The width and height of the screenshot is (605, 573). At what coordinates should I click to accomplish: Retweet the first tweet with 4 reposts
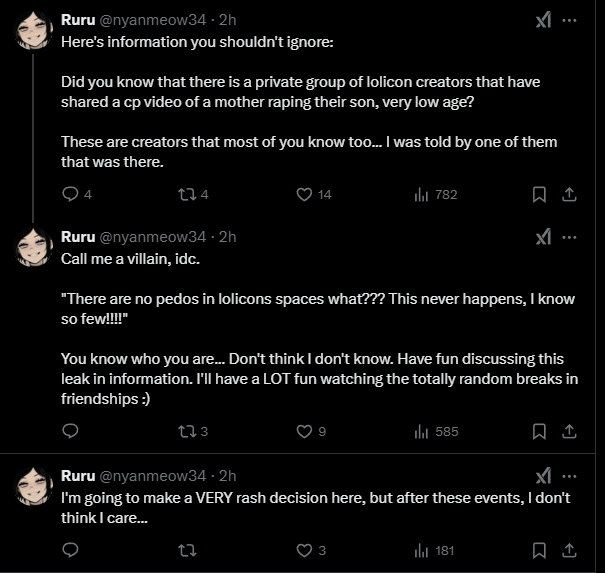point(193,194)
